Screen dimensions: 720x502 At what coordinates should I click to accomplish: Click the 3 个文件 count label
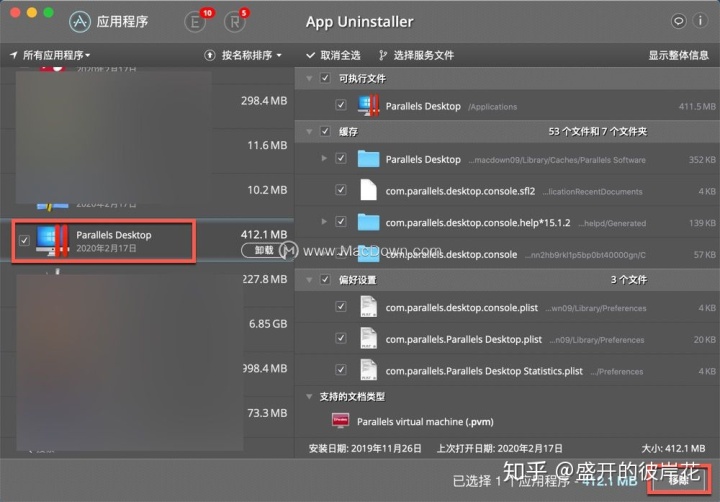click(629, 280)
